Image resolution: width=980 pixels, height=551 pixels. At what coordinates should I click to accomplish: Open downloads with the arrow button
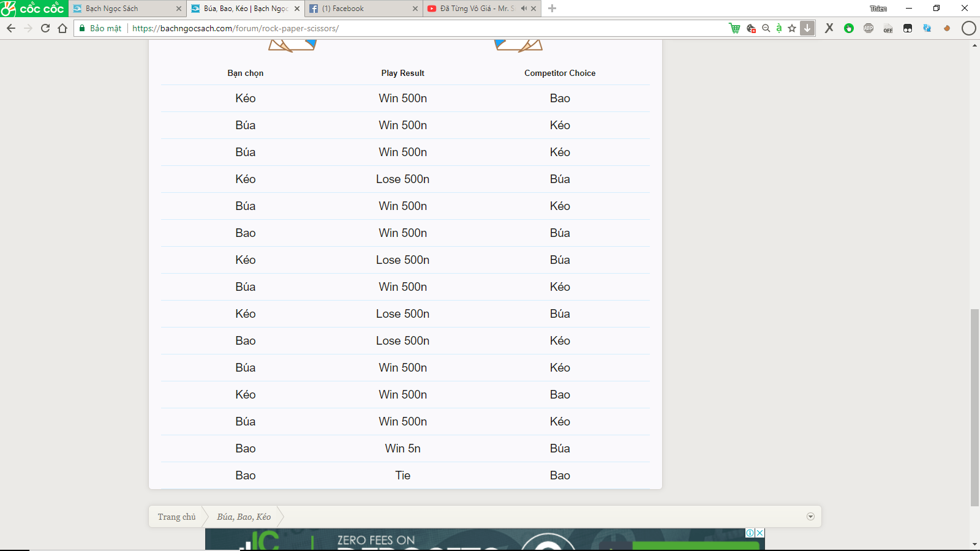pyautogui.click(x=807, y=28)
